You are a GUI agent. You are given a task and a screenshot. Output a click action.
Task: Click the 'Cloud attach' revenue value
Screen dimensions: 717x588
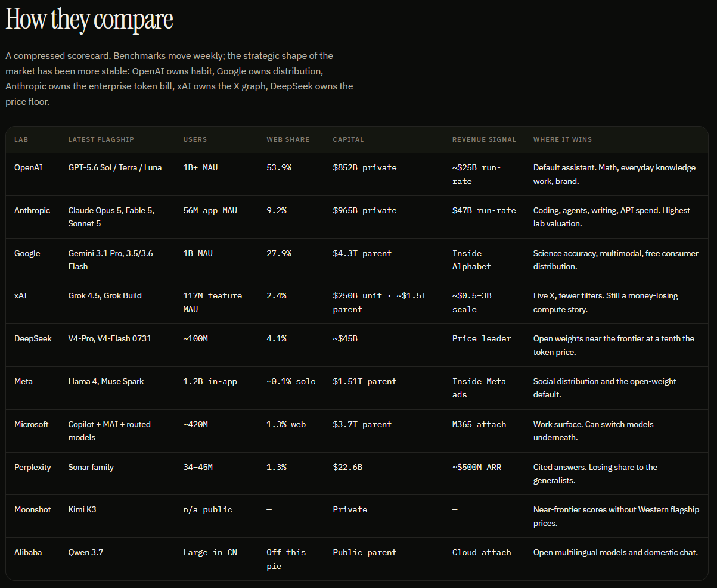(482, 552)
